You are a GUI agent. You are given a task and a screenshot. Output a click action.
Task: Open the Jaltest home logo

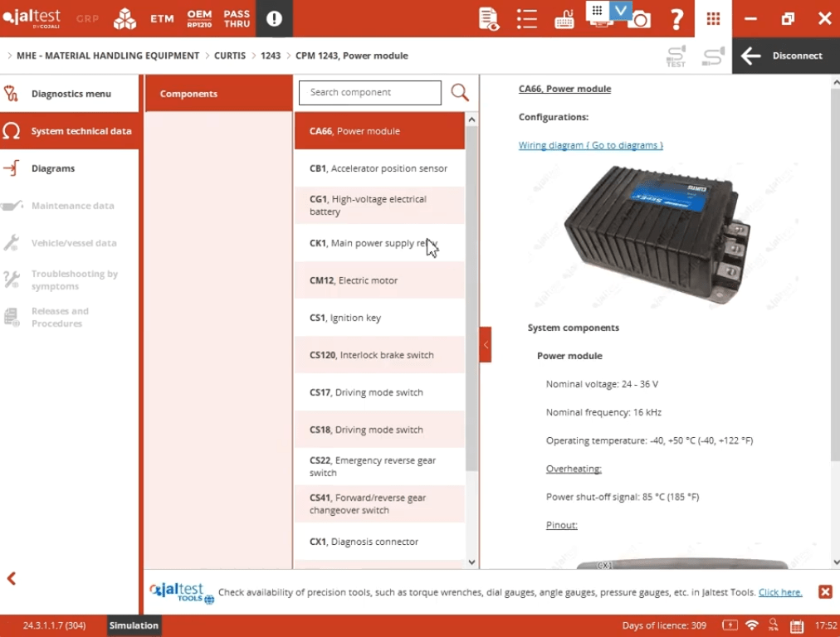pyautogui.click(x=32, y=17)
